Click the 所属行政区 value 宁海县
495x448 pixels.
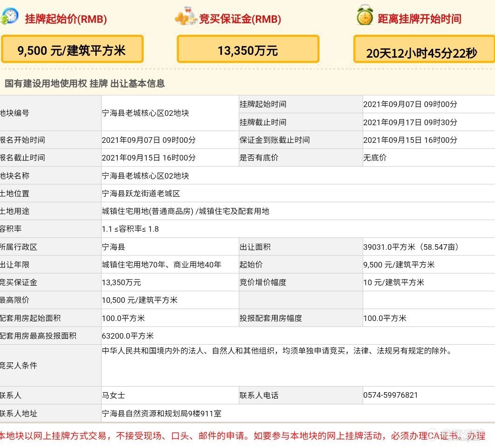tap(114, 247)
